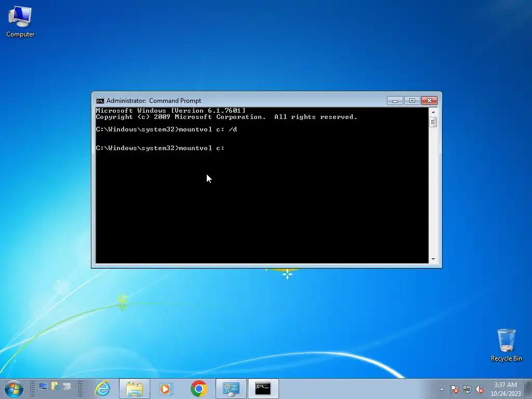Screen dimensions: 532x399
Task: Close the Administrator Command Prompt window
Action: point(429,101)
